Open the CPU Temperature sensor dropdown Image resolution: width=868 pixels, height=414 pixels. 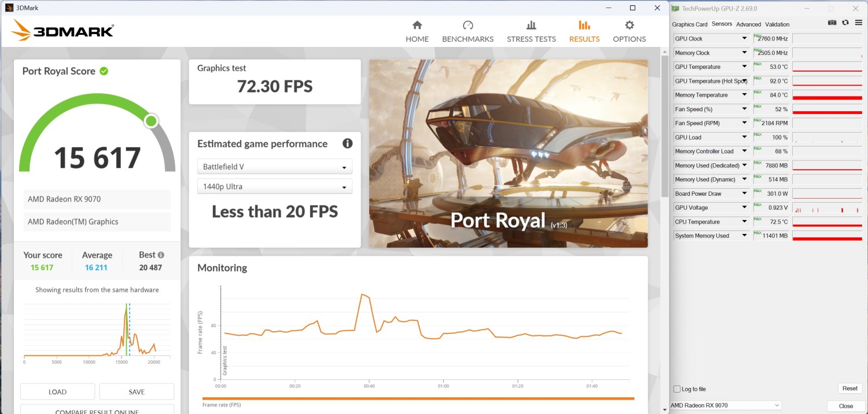[x=745, y=222]
